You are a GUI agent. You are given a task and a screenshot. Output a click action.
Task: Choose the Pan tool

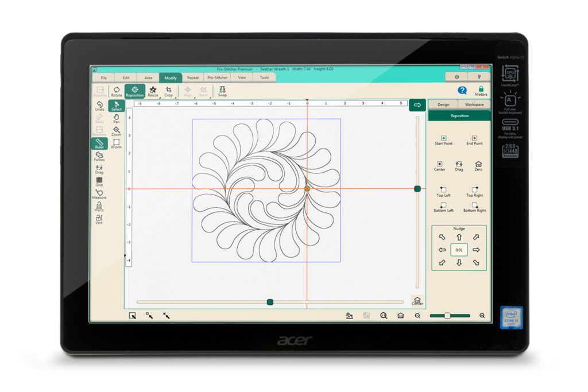click(x=117, y=118)
